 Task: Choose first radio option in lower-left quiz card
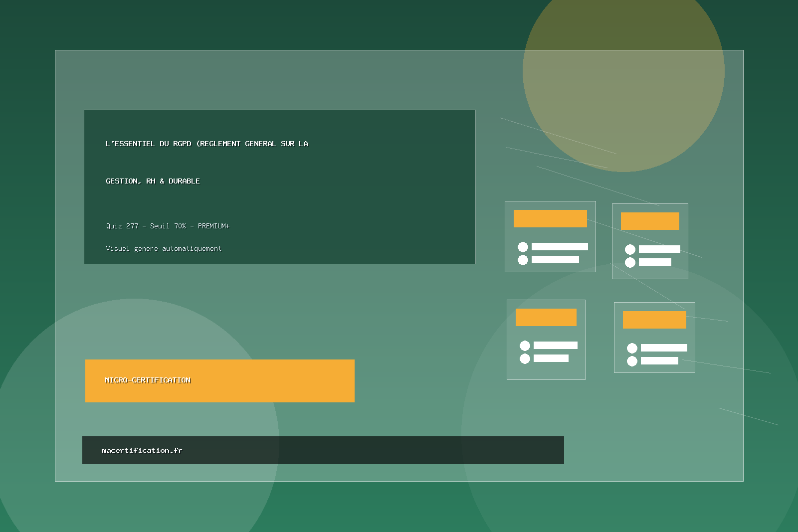[525, 346]
